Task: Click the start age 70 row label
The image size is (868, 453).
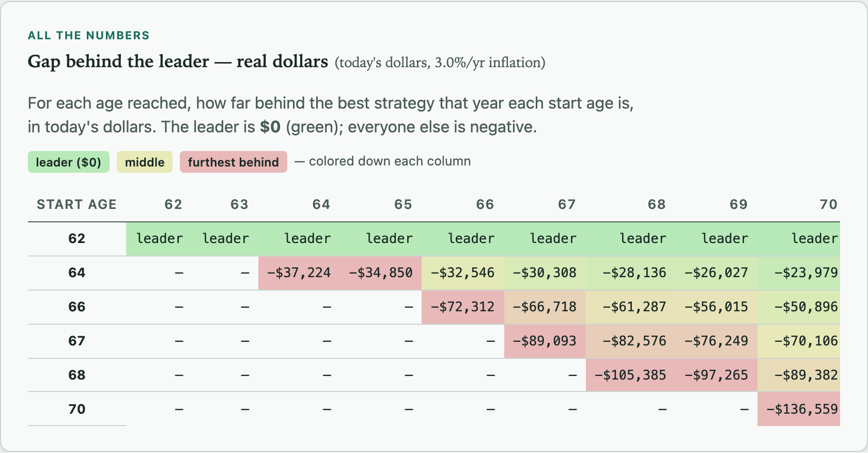Action: 77,409
